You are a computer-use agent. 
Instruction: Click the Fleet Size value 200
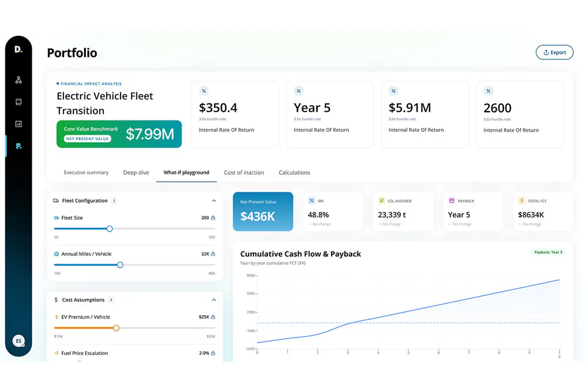pyautogui.click(x=205, y=217)
